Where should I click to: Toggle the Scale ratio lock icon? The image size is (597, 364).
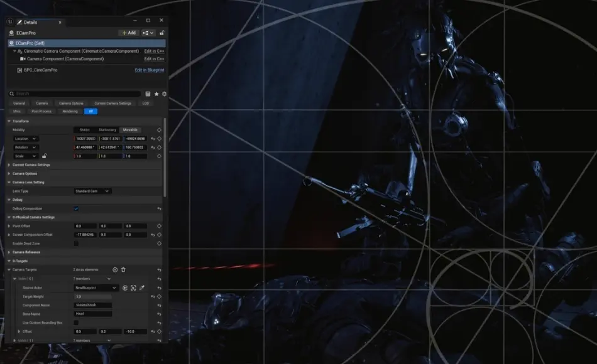44,156
